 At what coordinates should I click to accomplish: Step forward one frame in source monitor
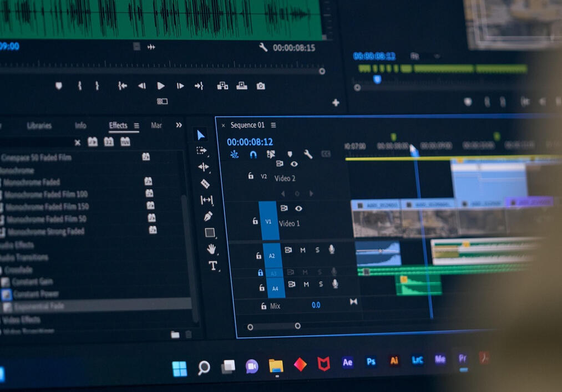(180, 85)
